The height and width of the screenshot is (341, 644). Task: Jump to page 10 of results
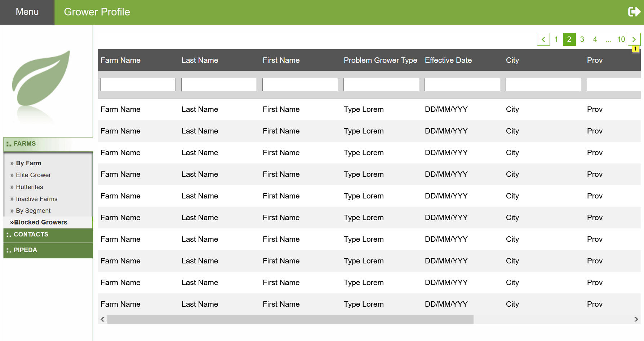pos(621,39)
